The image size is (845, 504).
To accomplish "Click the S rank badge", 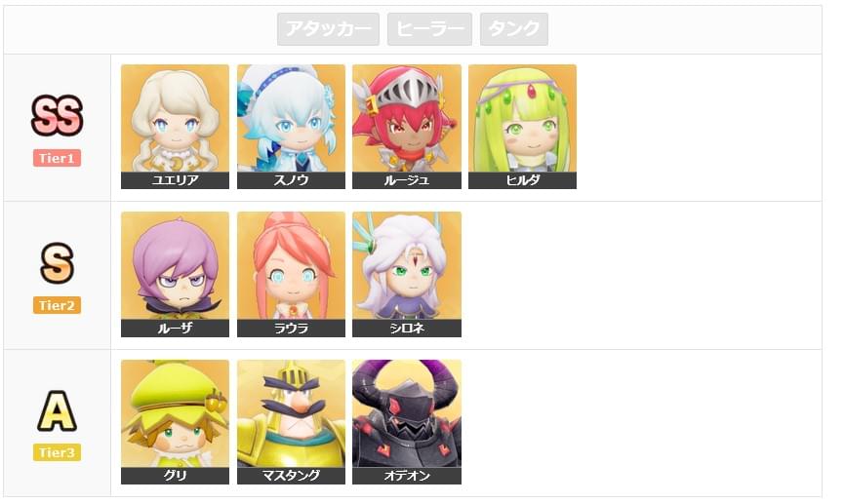I will (58, 263).
